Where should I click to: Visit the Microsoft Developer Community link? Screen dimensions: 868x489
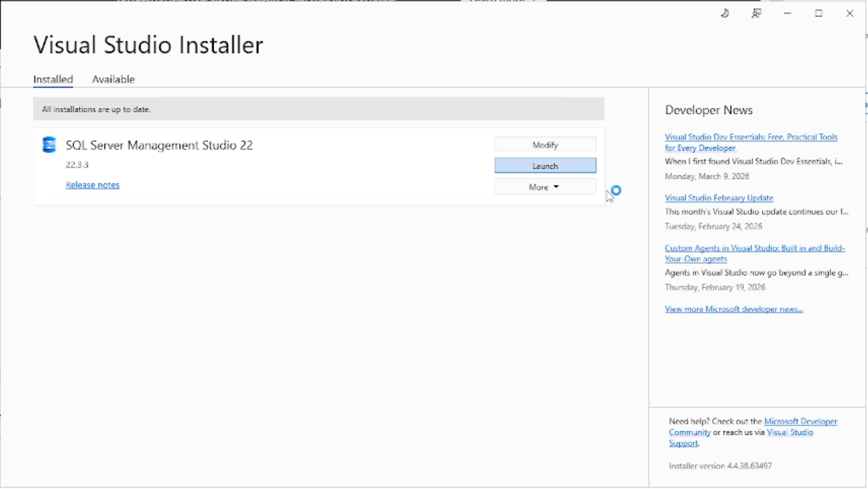[x=800, y=421]
